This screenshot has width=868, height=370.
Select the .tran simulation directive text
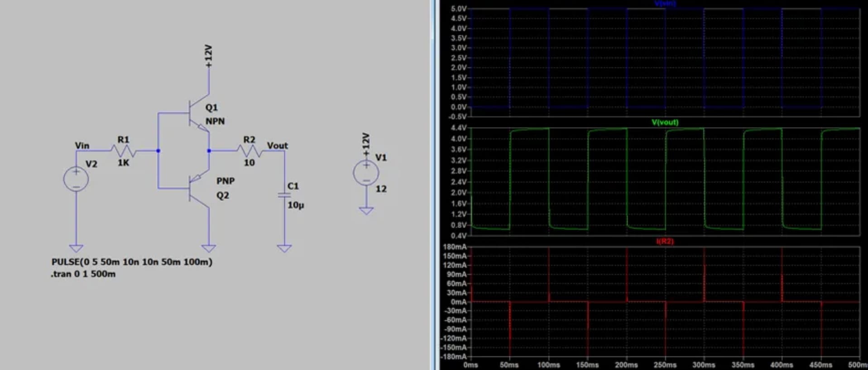pos(83,274)
